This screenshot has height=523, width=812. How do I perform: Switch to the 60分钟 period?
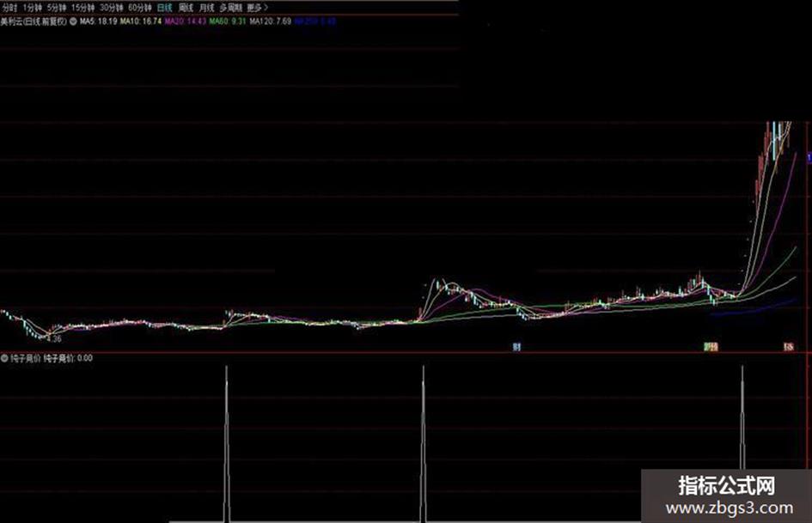coord(140,8)
